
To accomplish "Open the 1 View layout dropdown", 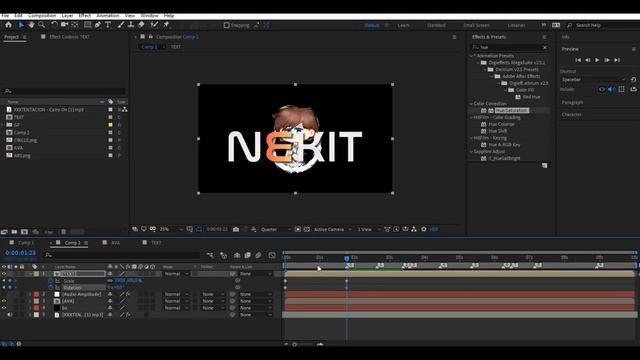I will [x=368, y=229].
